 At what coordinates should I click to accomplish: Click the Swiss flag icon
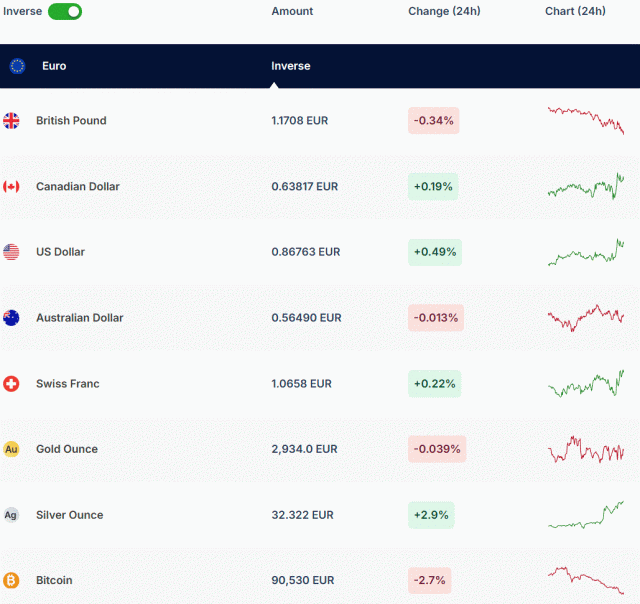11,384
